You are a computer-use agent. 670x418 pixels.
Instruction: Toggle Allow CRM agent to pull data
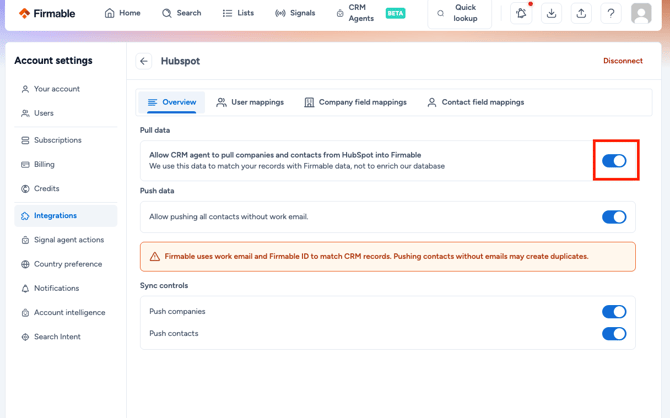(x=614, y=161)
